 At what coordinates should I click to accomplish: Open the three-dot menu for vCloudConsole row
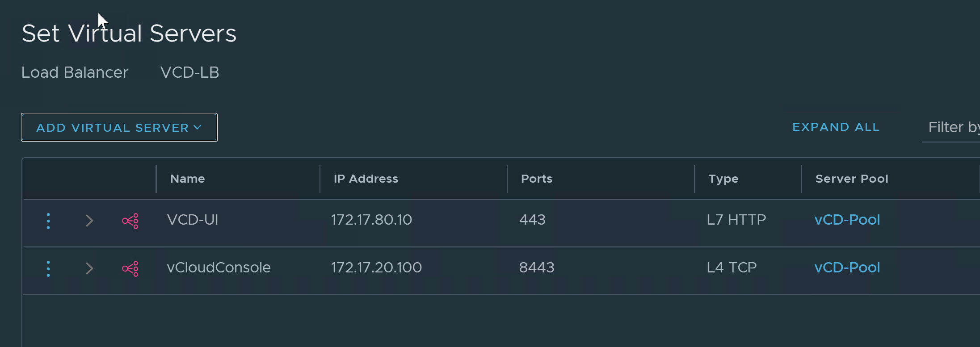pos(48,269)
